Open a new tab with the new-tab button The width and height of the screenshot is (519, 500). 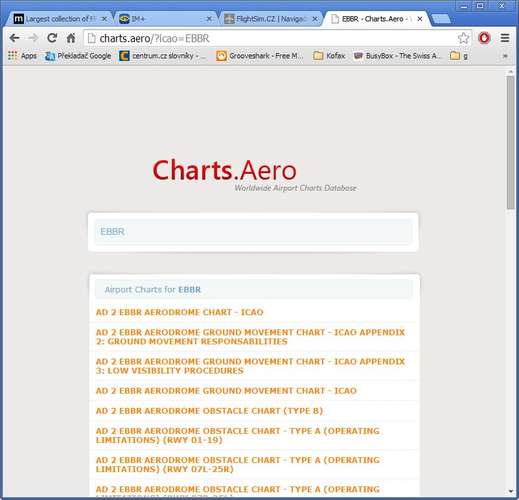(x=441, y=19)
